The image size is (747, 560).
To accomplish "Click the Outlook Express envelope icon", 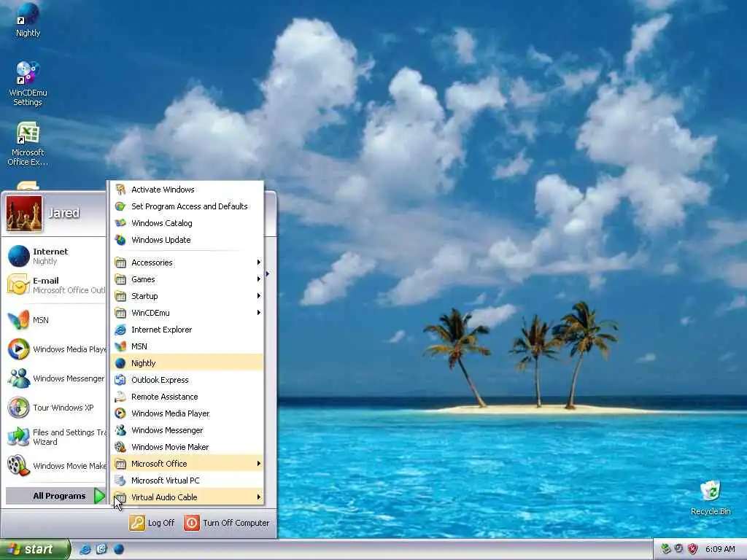I will pyautogui.click(x=120, y=380).
